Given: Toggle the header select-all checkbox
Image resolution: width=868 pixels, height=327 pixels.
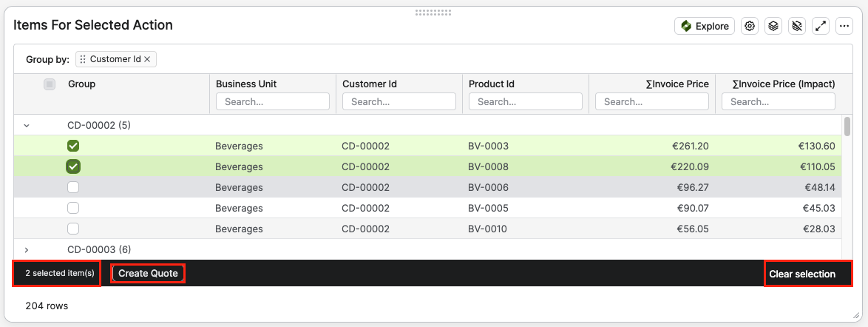Looking at the screenshot, I should 50,84.
